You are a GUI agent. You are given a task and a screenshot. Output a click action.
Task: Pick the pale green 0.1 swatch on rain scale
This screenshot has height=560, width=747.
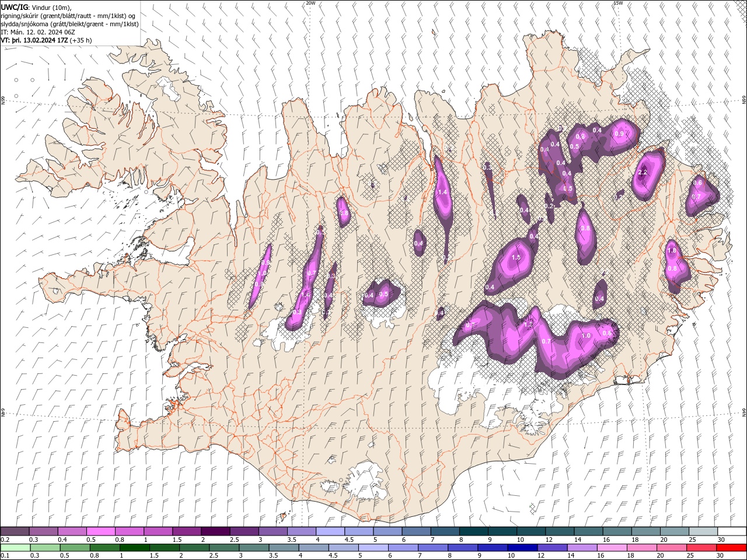point(15,548)
